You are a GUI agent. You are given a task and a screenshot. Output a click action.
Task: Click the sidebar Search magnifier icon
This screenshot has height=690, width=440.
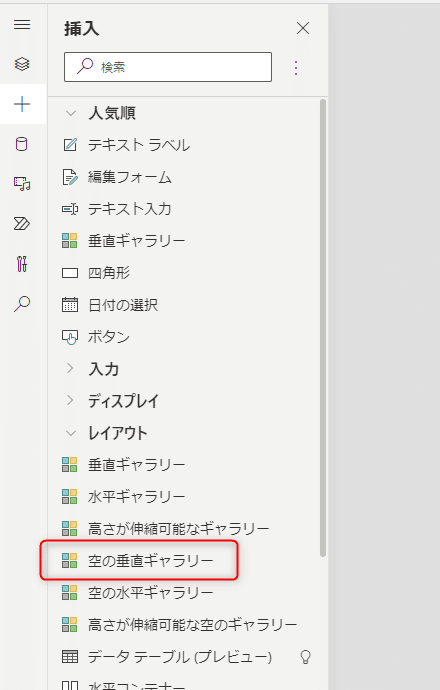click(22, 304)
